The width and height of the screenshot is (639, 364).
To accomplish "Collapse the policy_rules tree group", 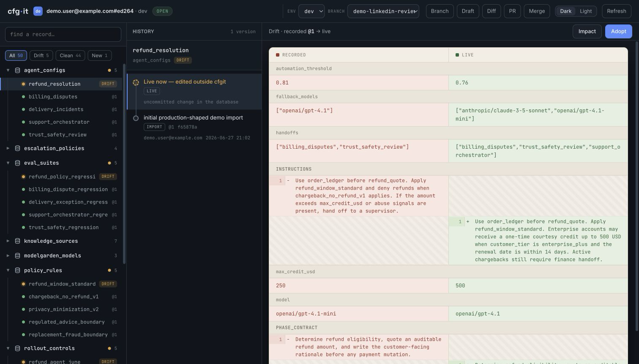I will (8, 270).
